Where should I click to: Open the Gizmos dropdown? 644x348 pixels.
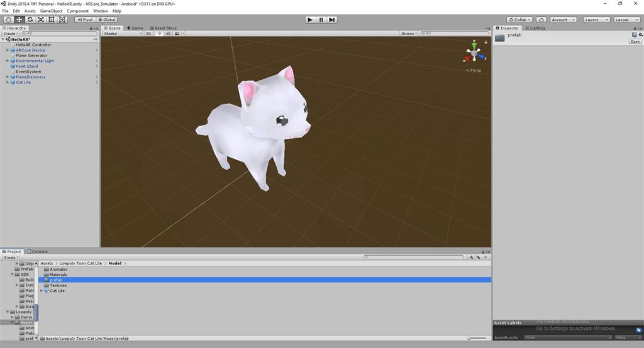click(409, 34)
